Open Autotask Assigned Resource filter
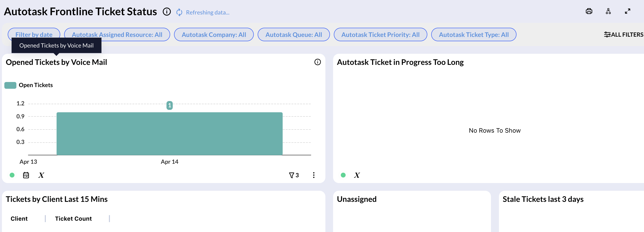644x232 pixels. (117, 34)
